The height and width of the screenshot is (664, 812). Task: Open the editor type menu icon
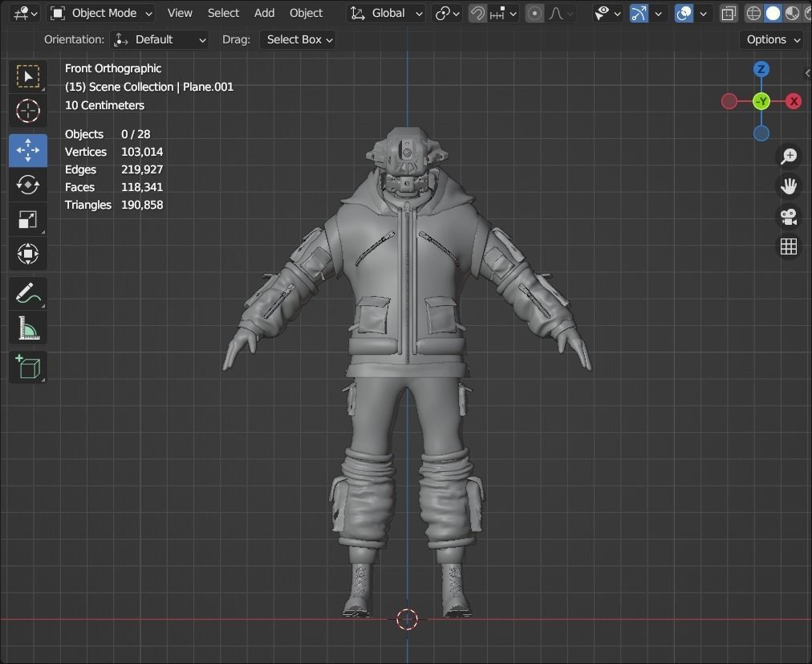coord(26,13)
